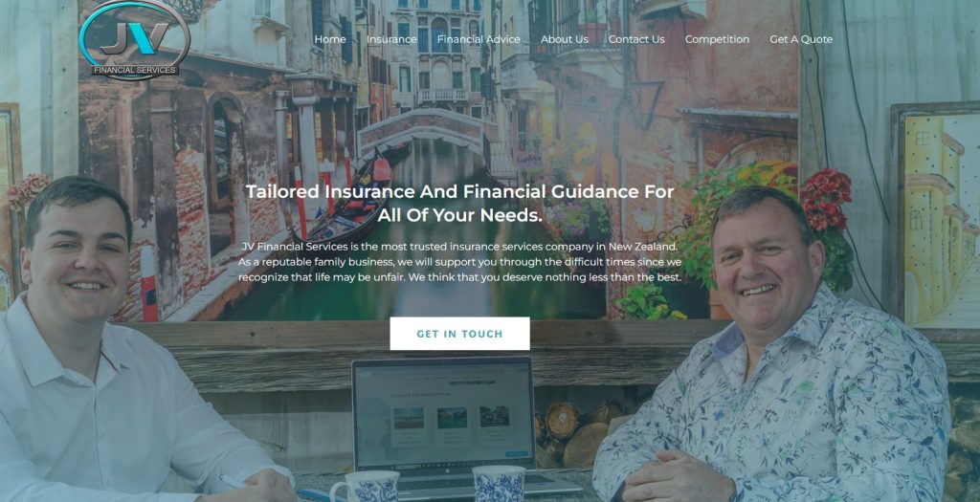The image size is (980, 502).
Task: Click the JV Financial Services logo
Action: 135,40
